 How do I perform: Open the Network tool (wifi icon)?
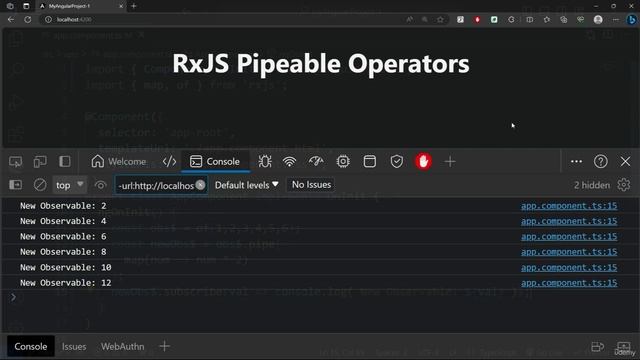(289, 162)
